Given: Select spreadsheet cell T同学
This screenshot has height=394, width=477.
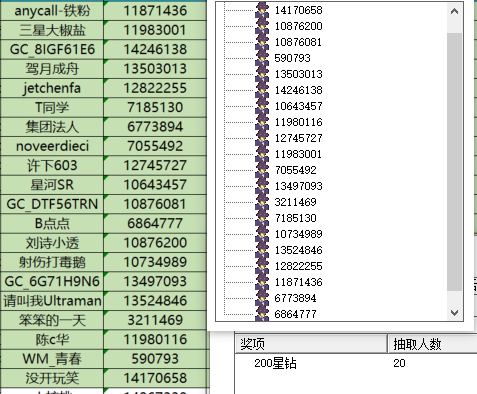Looking at the screenshot, I should 52,107.
